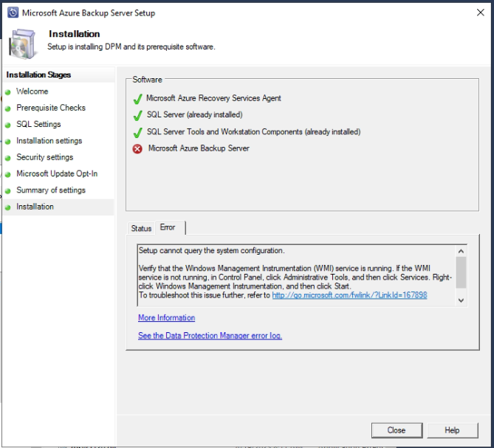Image resolution: width=494 pixels, height=448 pixels.
Task: Click green dot next to Microsoft Update Opt-In
Action: pyautogui.click(x=8, y=174)
